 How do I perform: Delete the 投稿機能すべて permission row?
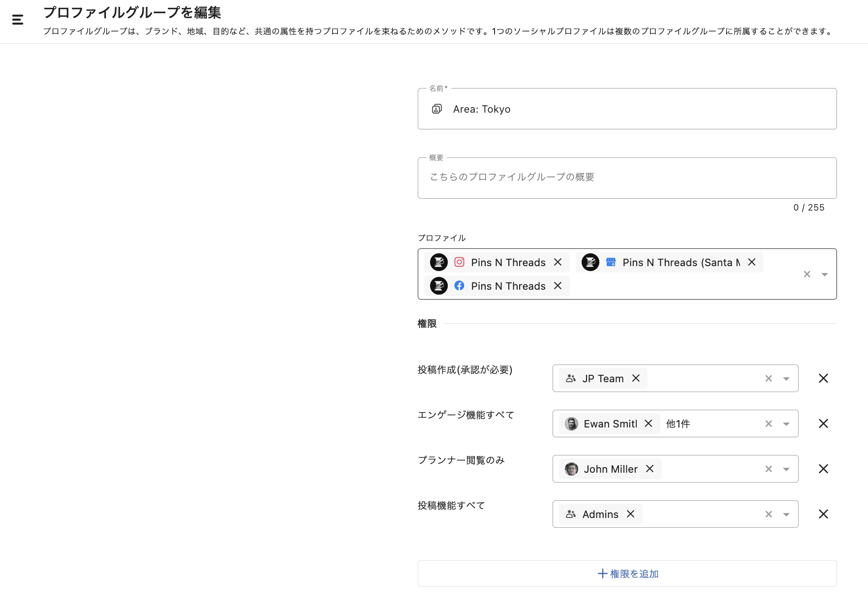tap(823, 514)
